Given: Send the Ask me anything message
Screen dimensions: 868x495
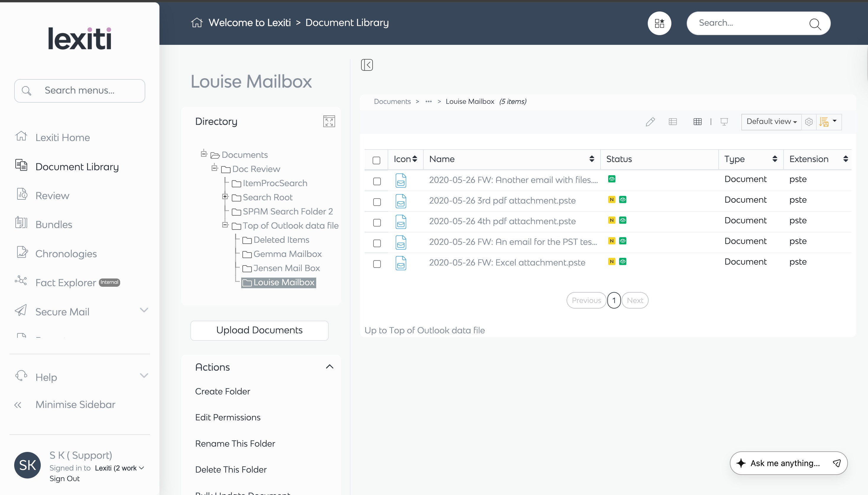Looking at the screenshot, I should tap(837, 463).
